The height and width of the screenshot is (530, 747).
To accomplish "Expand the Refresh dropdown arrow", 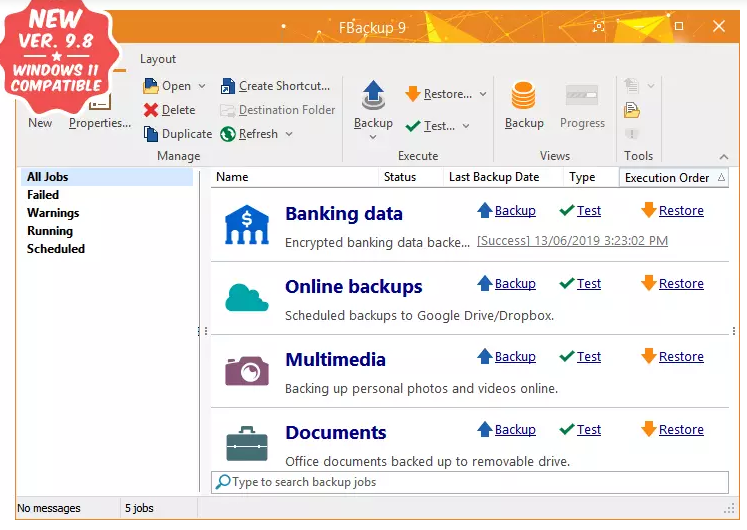I will click(289, 134).
